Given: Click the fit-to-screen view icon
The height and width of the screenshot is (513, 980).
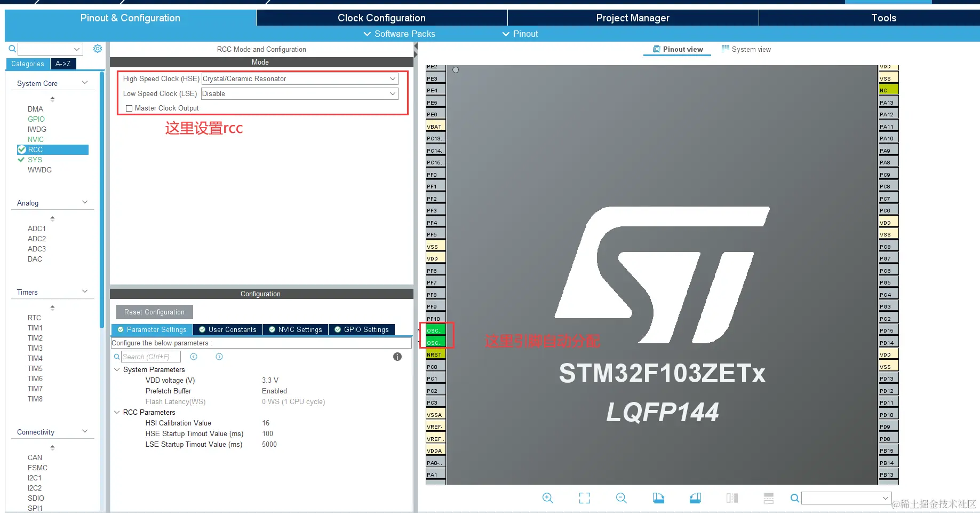Looking at the screenshot, I should pos(585,498).
